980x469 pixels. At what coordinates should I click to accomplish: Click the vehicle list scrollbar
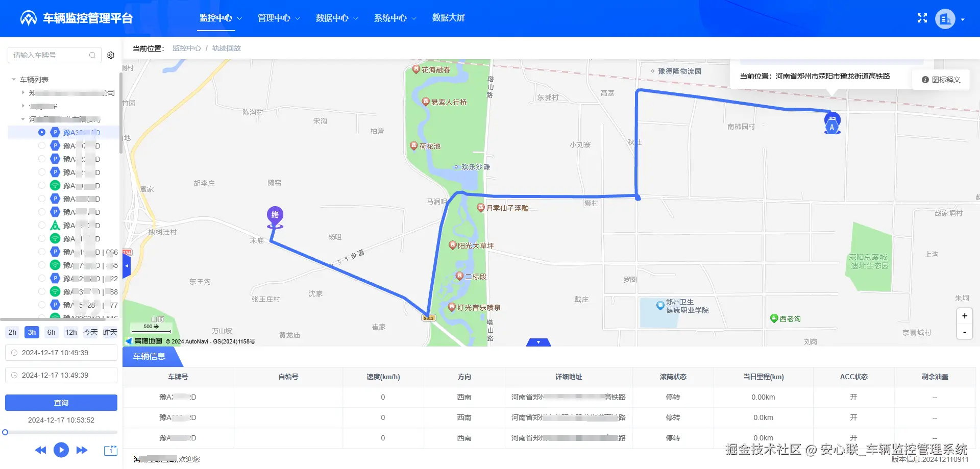pyautogui.click(x=120, y=112)
